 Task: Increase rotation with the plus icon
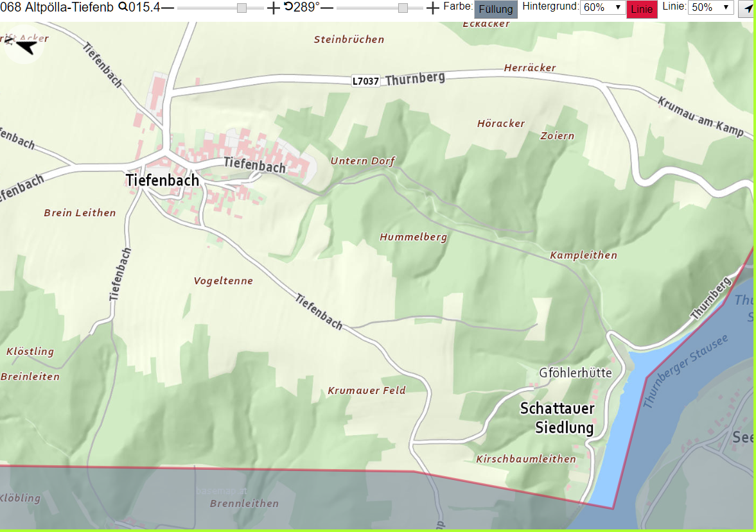432,8
